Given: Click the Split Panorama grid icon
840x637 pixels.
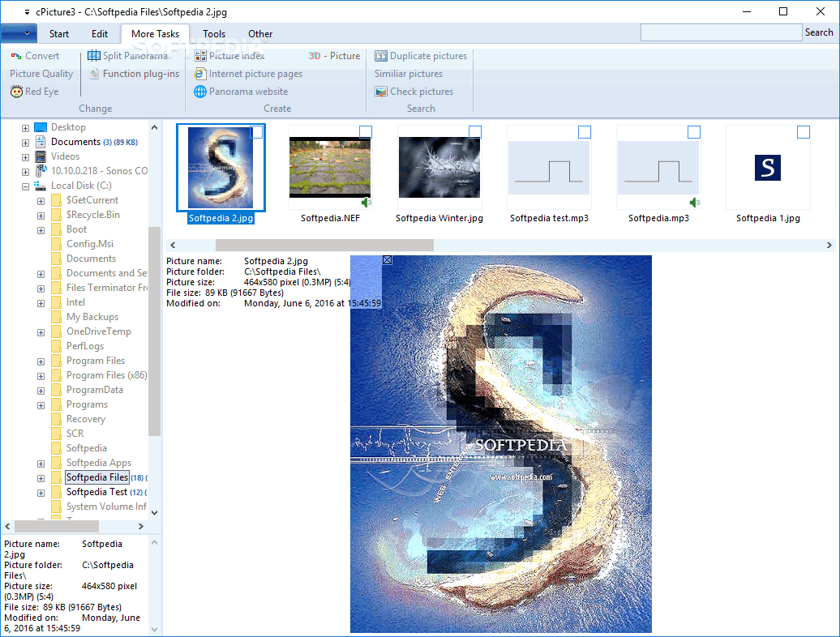Looking at the screenshot, I should click(94, 56).
